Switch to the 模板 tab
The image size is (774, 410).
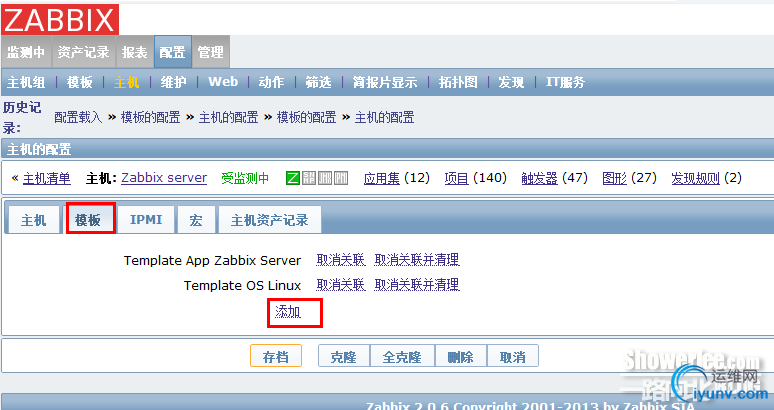88,220
